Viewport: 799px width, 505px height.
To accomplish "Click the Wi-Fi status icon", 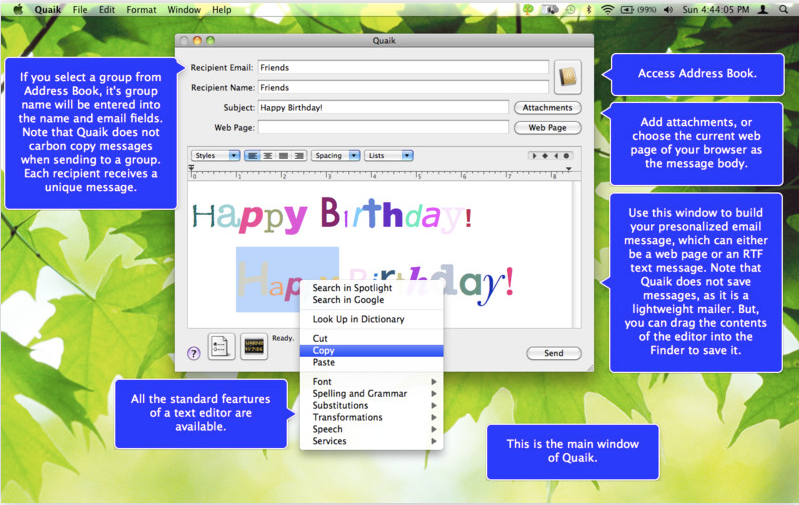I will (x=607, y=10).
